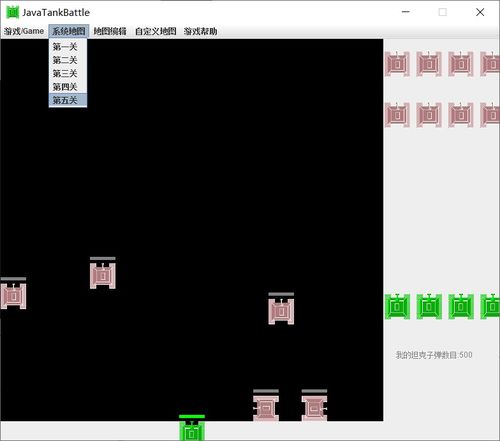
Task: Collapse the 系统地图 dropdown menu
Action: (69, 31)
